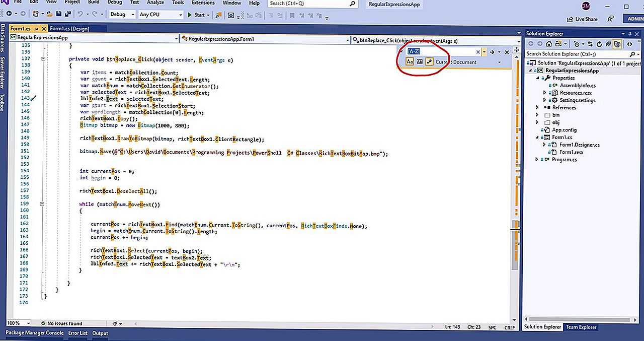The width and height of the screenshot is (644, 341).
Task: Open the Toolbox side panel
Action: [3, 103]
